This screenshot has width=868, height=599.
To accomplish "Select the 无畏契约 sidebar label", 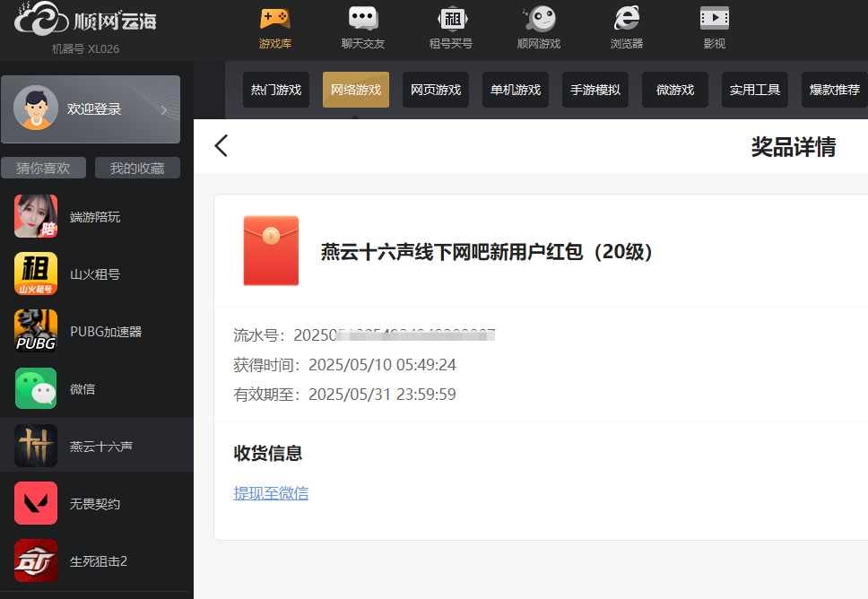I will click(95, 504).
